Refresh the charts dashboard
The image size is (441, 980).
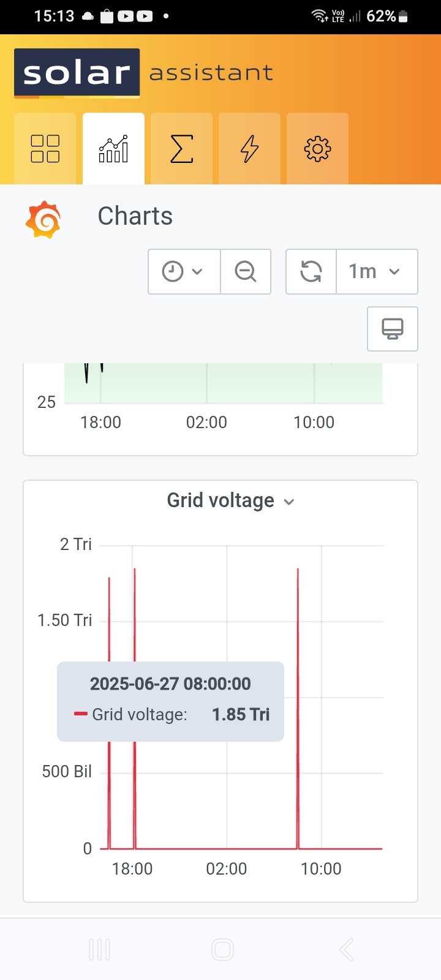pyautogui.click(x=311, y=271)
